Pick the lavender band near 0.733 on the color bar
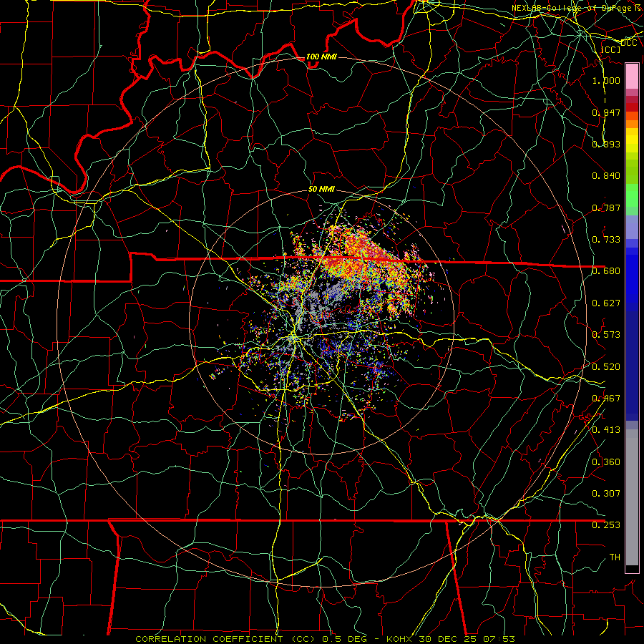The height and width of the screenshot is (644, 644). [x=632, y=228]
